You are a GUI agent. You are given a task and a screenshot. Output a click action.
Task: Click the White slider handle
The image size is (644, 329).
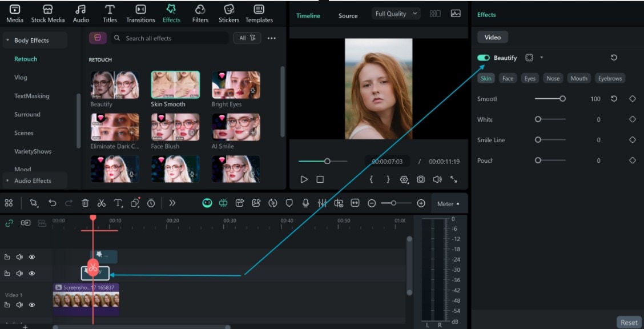pos(538,119)
